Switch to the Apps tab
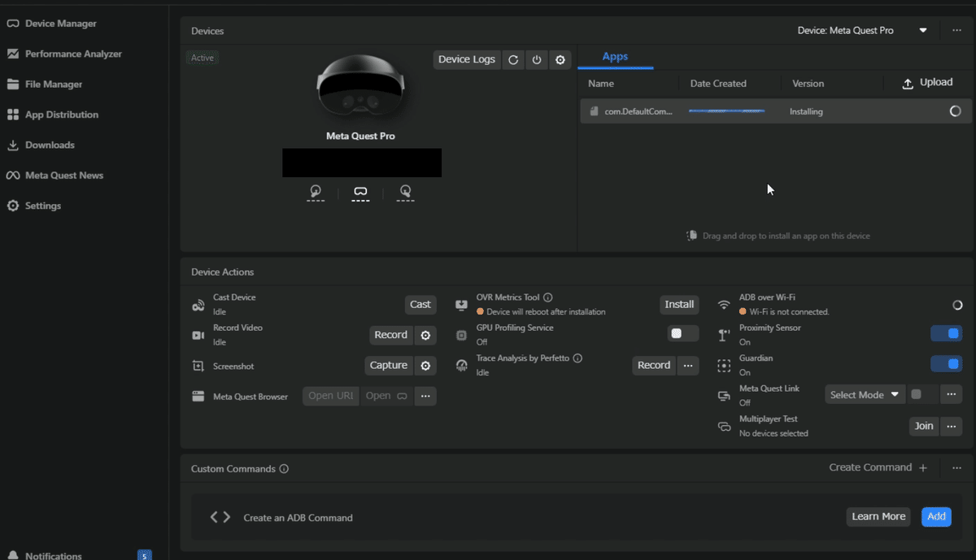This screenshot has width=976, height=560. tap(615, 57)
